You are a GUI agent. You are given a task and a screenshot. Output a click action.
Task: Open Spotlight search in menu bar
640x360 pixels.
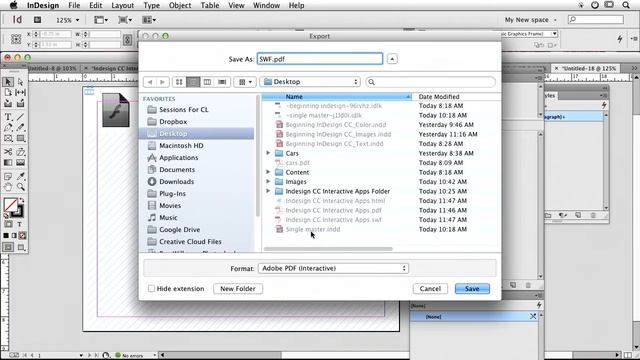(626, 5)
